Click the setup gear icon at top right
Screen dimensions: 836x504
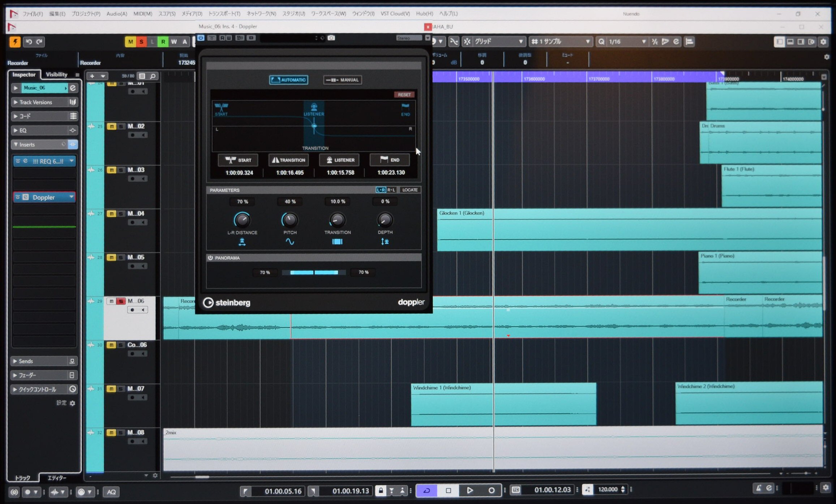click(823, 42)
